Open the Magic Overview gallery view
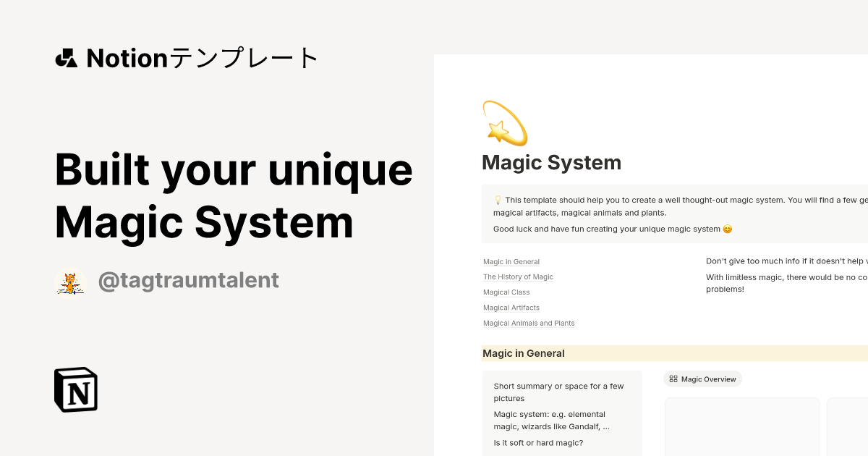 702,379
